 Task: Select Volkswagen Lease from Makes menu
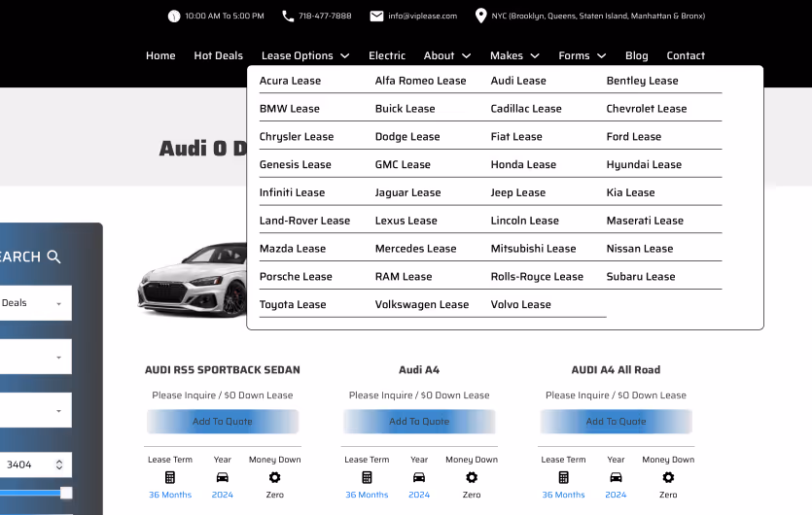pyautogui.click(x=422, y=304)
